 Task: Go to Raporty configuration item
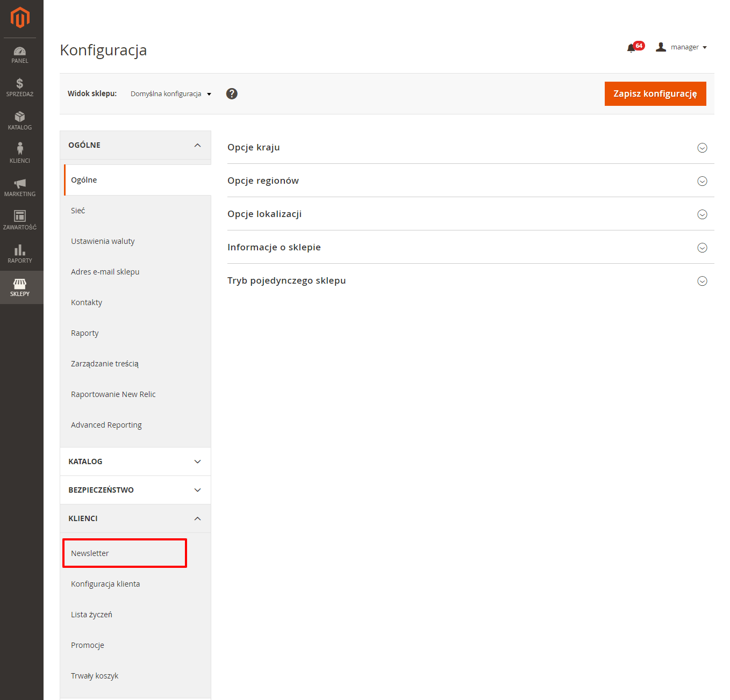[138, 333]
